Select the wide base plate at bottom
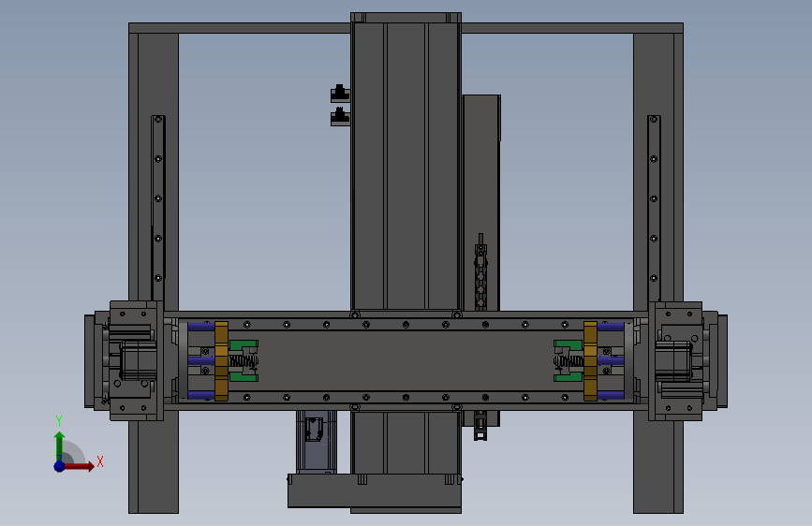The image size is (812, 526). [x=375, y=490]
